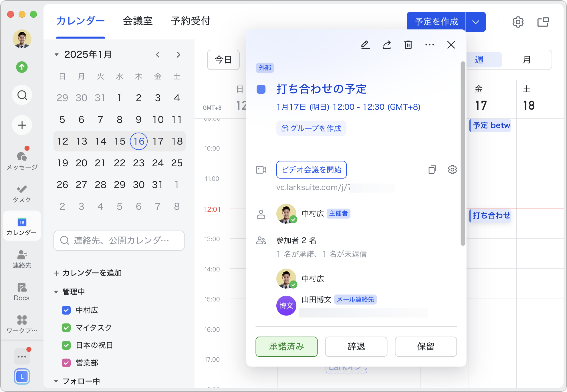Click the pencil edit event icon
This screenshot has width=567, height=392.
tap(365, 45)
